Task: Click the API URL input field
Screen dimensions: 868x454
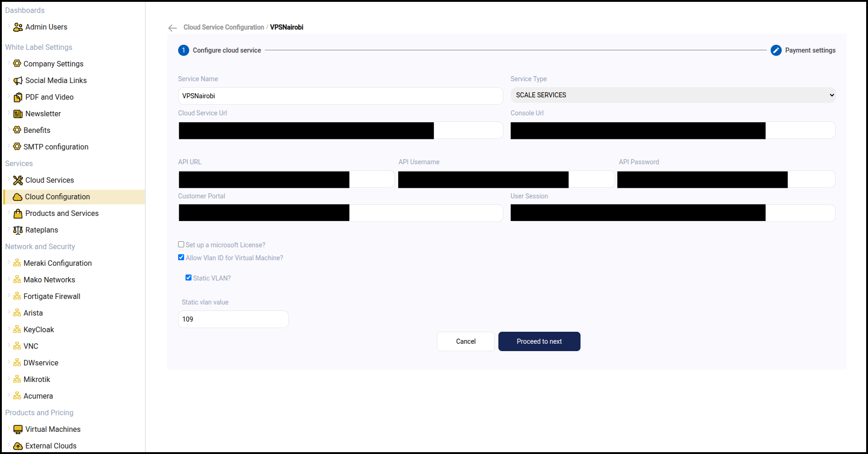Action: 286,179
